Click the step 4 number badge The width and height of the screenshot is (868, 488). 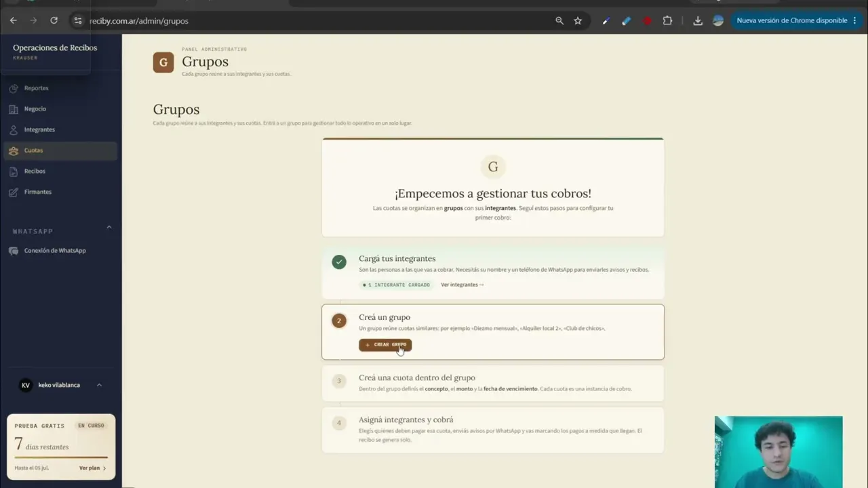[x=339, y=423]
